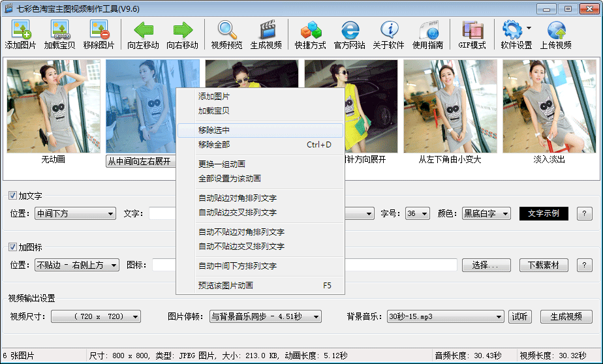Image resolution: width=603 pixels, height=364 pixels.
Task: Choose 自动不贴边对角排列文字
Action: (260, 232)
